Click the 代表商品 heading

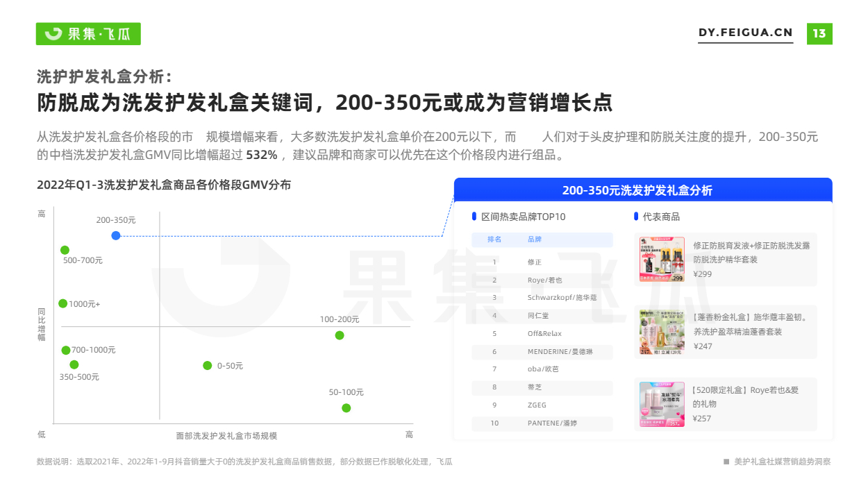pyautogui.click(x=661, y=217)
